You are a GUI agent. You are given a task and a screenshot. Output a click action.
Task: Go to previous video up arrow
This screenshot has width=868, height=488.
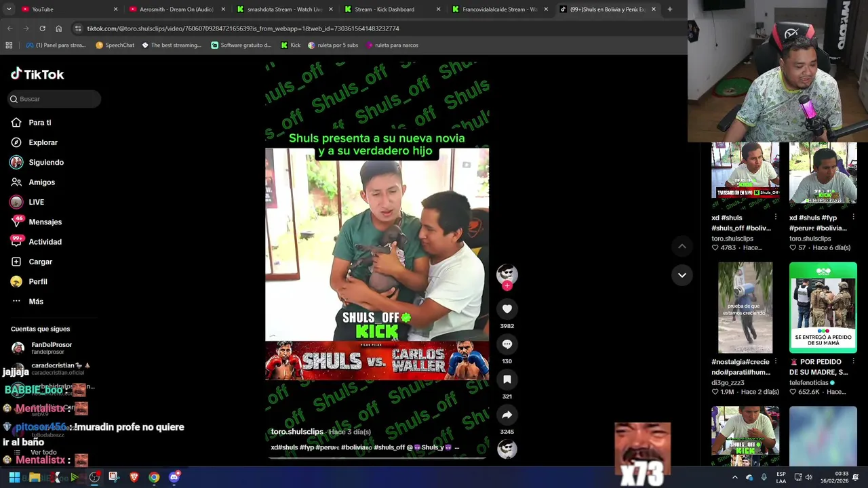[x=682, y=247]
